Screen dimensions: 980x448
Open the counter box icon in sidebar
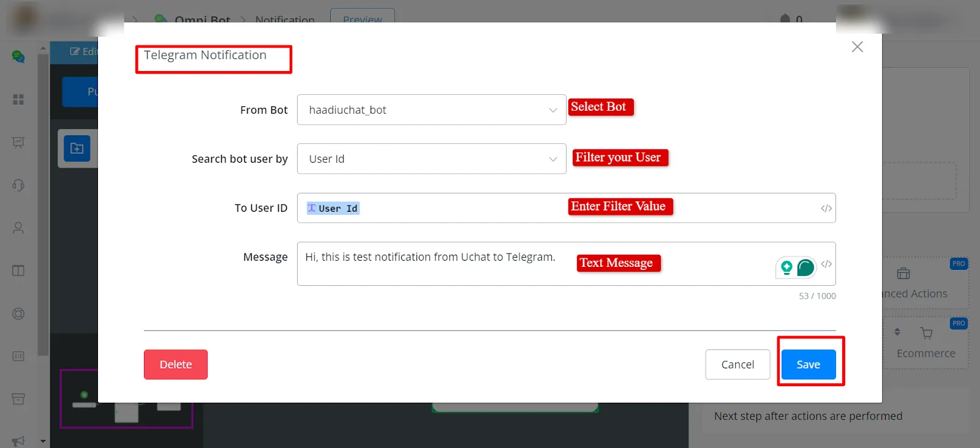pos(18,356)
